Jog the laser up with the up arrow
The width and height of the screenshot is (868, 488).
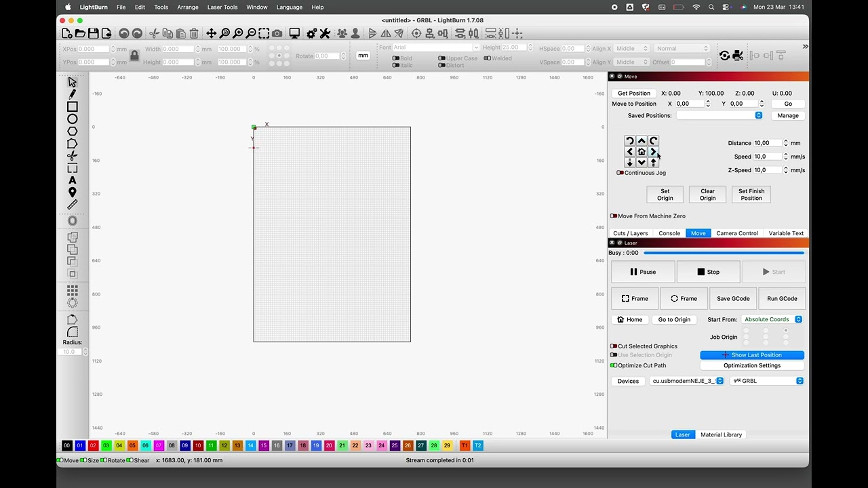[642, 141]
